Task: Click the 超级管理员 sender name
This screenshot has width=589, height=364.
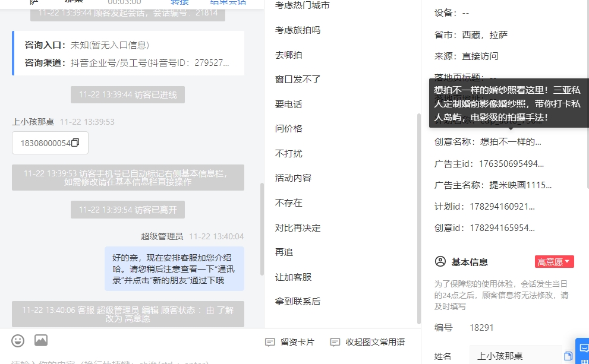Action: 162,236
